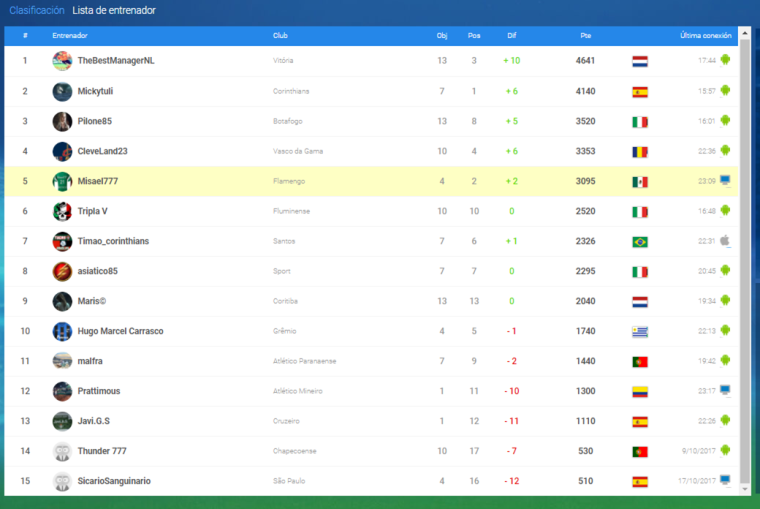Click club name Corinthians
This screenshot has width=760, height=509.
point(291,91)
